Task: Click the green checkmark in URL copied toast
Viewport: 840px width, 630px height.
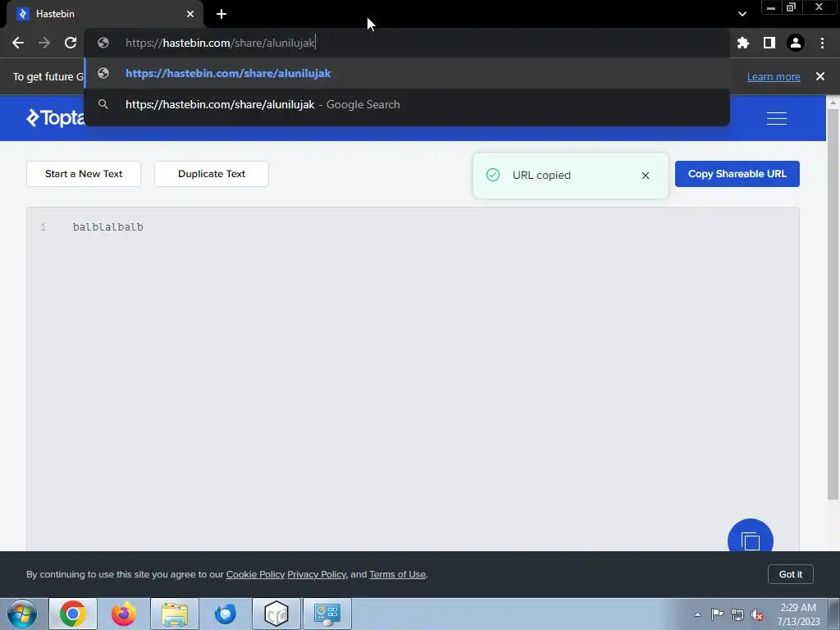Action: 493,175
